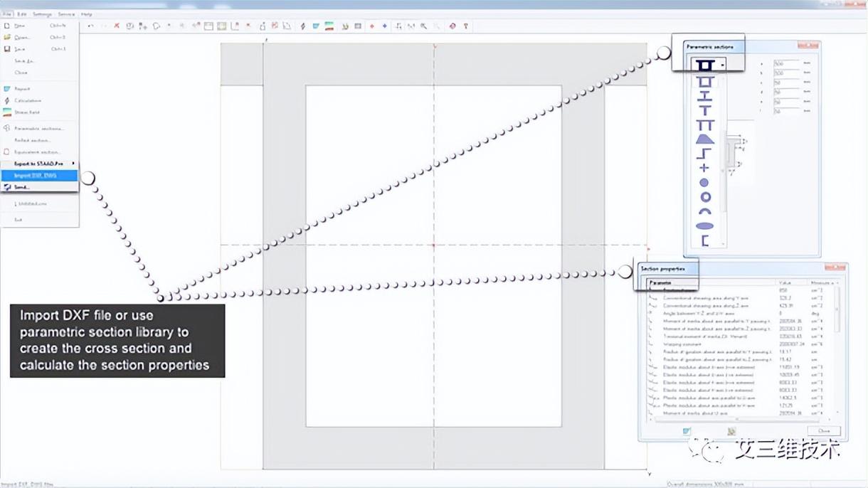The height and width of the screenshot is (488, 868).
Task: Expand the Export to STAAD.Pro submenu
Action: coord(39,164)
